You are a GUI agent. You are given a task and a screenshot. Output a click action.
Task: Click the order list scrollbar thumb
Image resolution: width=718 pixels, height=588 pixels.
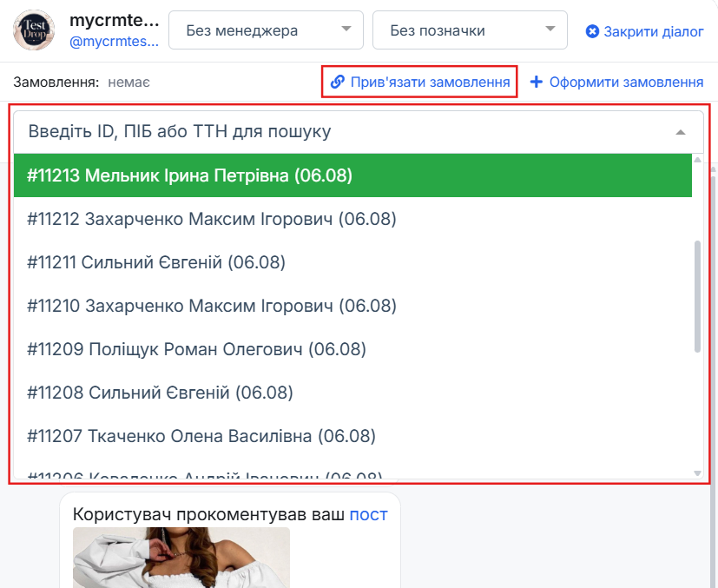click(x=697, y=296)
